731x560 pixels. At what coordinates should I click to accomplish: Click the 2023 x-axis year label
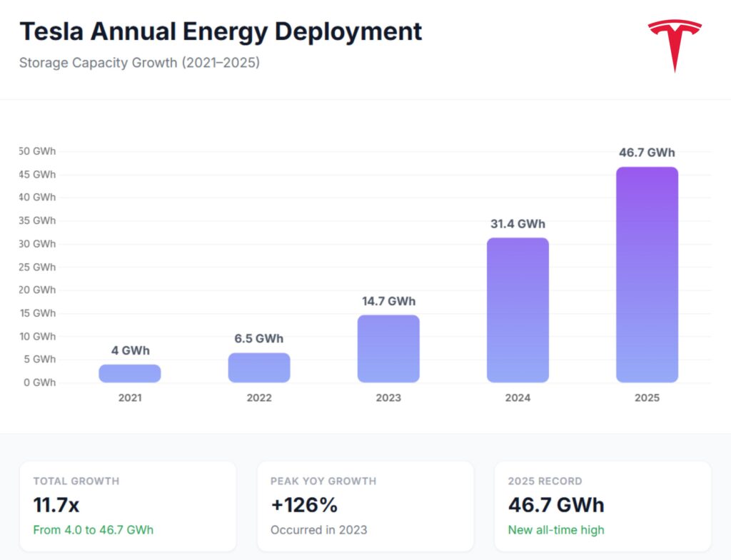pos(388,397)
